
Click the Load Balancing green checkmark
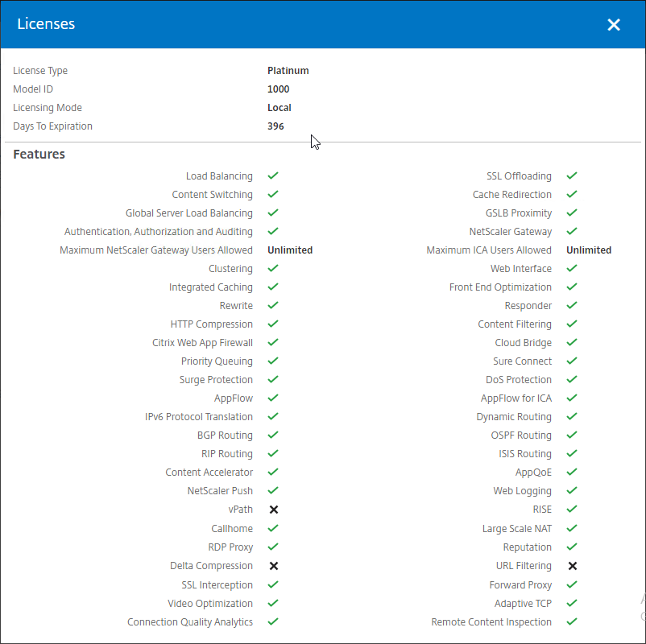tap(273, 175)
